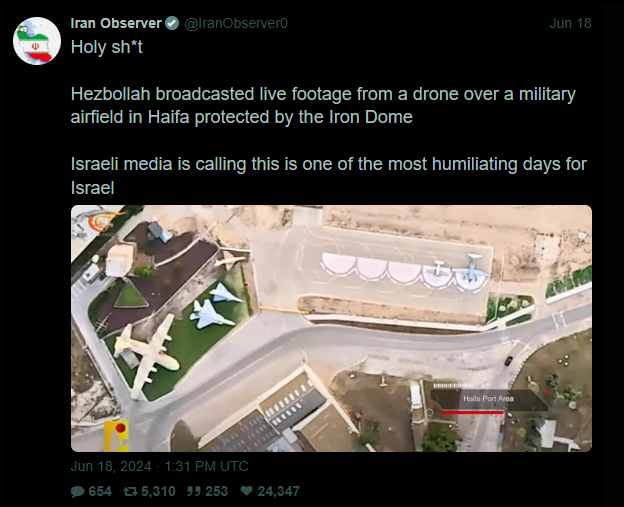The height and width of the screenshot is (507, 624).
Task: Click the Haifa Port Area label overlay
Action: click(488, 398)
